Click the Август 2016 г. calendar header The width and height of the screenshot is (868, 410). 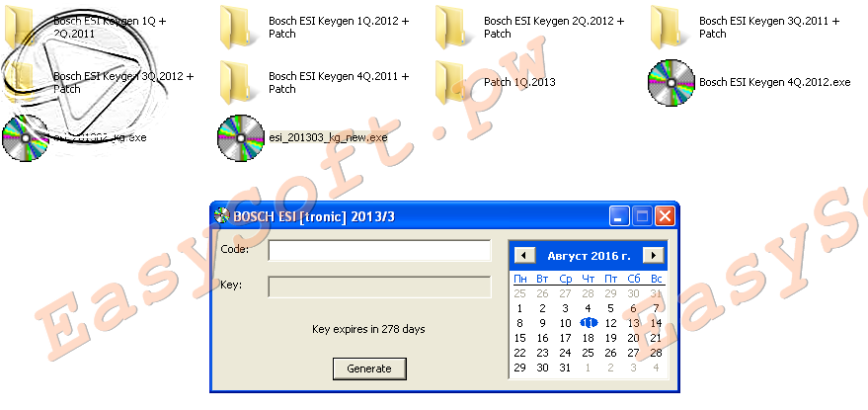589,256
